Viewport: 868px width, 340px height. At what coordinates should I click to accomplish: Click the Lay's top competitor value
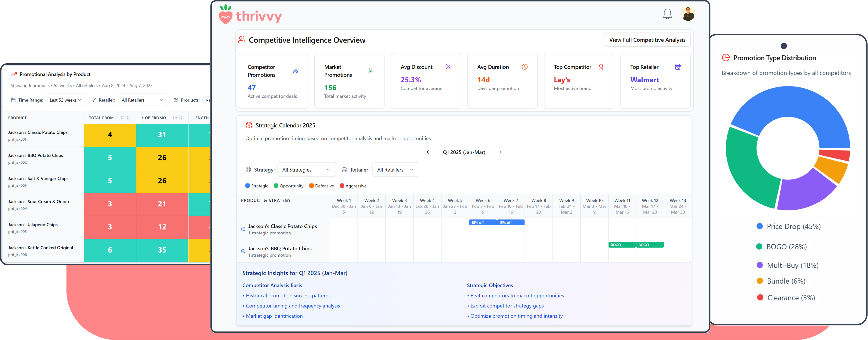[x=562, y=80]
